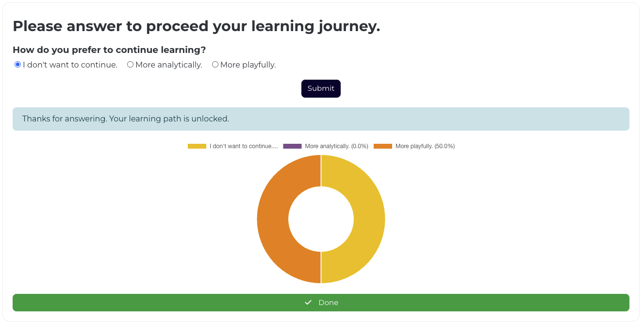Click the heading "Please answer to proceed your learning journey"
The image size is (644, 324).
196,26
